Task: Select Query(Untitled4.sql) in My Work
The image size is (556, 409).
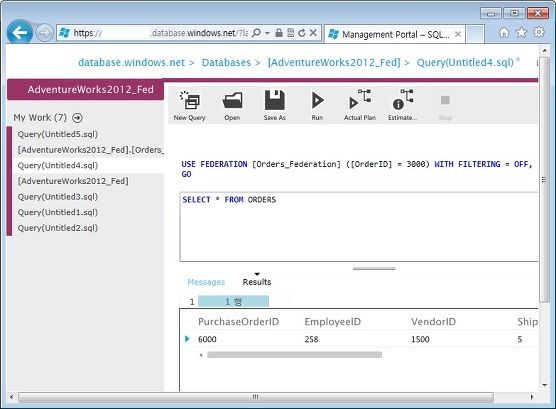Action: click(x=57, y=165)
